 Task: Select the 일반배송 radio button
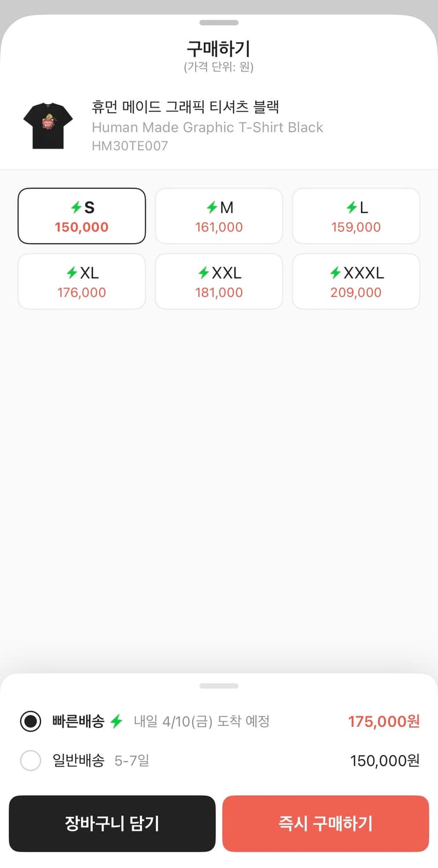[31, 760]
